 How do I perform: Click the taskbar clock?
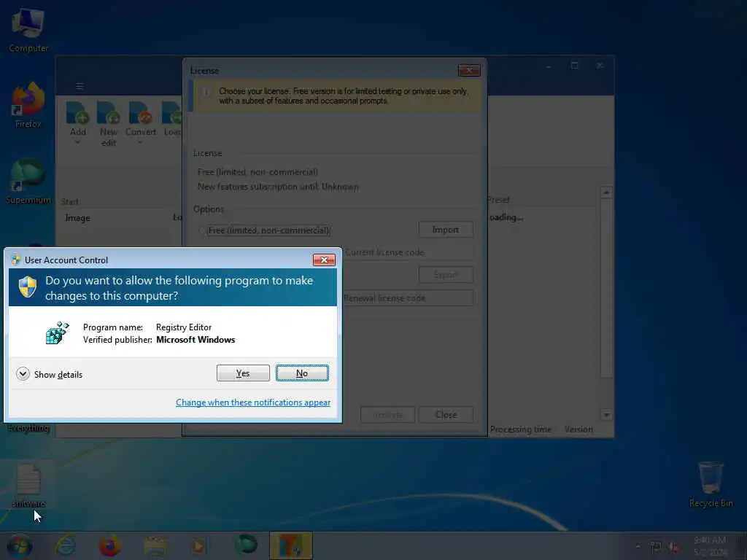pos(710,546)
